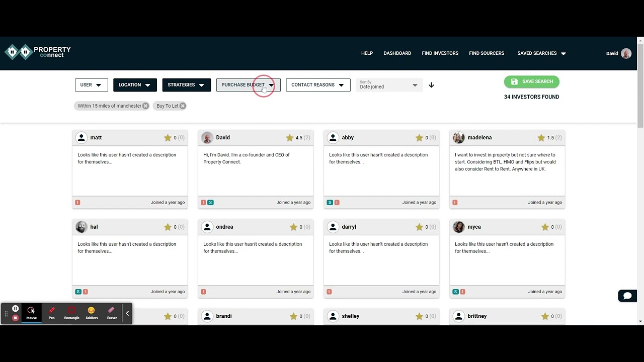Viewport: 644px width, 362px height.
Task: Open the LOCATION filter dropdown
Action: click(x=135, y=85)
